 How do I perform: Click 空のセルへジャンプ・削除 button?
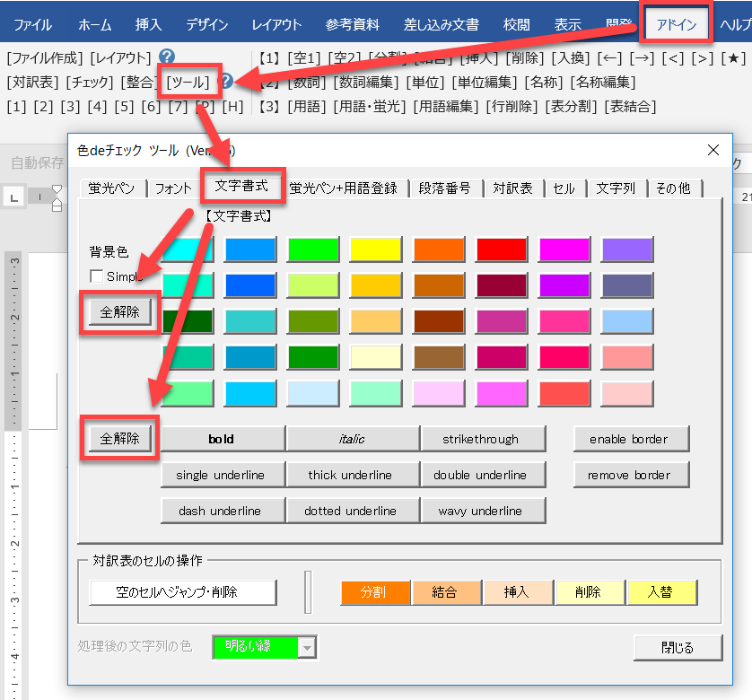[x=183, y=592]
